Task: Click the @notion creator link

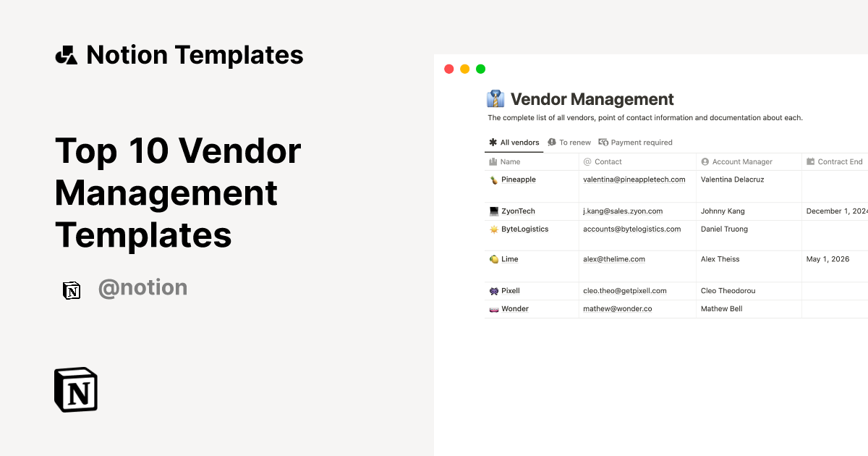Action: [142, 287]
